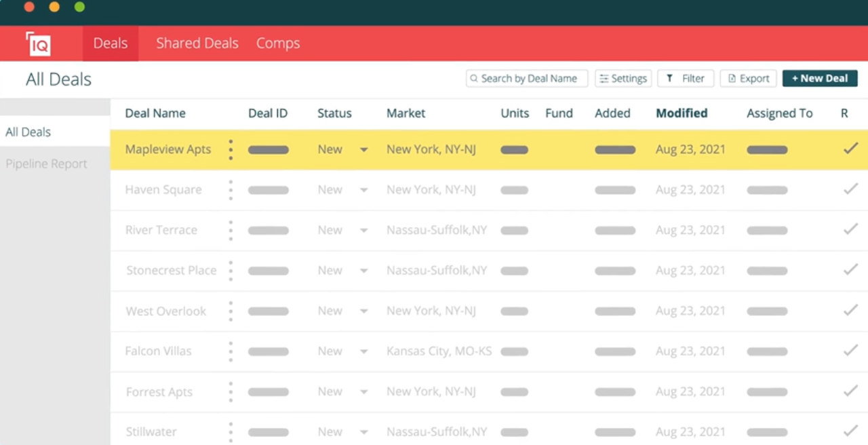
Task: Expand status dropdown for Falcon Villas
Action: tap(363, 352)
